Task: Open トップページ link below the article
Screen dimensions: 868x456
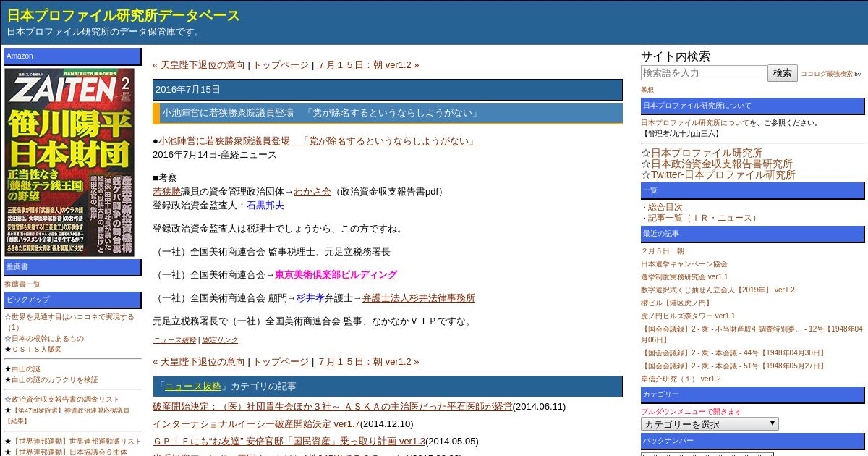Action: pos(281,362)
